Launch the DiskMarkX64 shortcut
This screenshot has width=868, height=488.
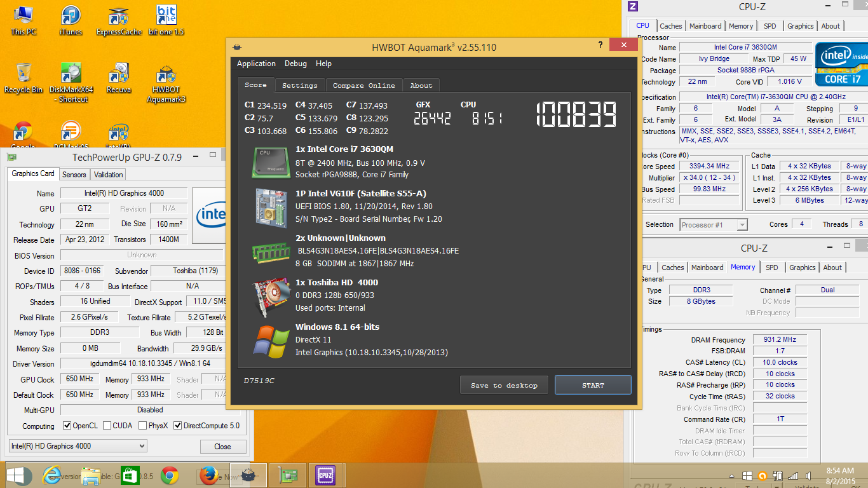71,83
